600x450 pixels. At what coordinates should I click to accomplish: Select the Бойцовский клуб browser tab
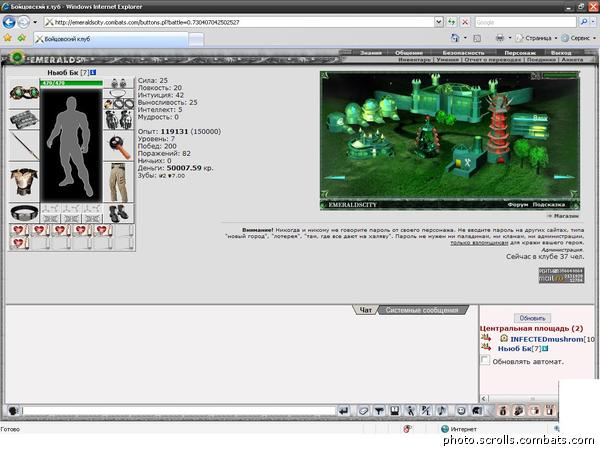tap(111, 39)
